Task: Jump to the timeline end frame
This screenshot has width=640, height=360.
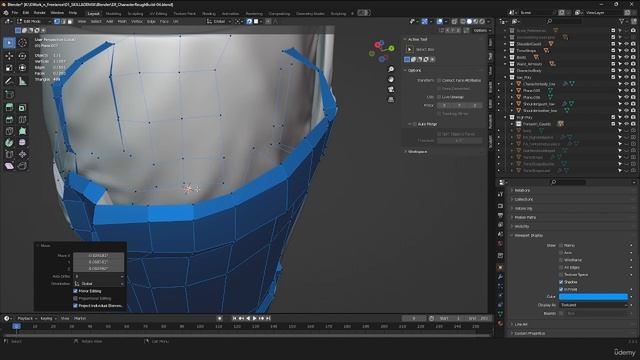Action: pyautogui.click(x=268, y=318)
